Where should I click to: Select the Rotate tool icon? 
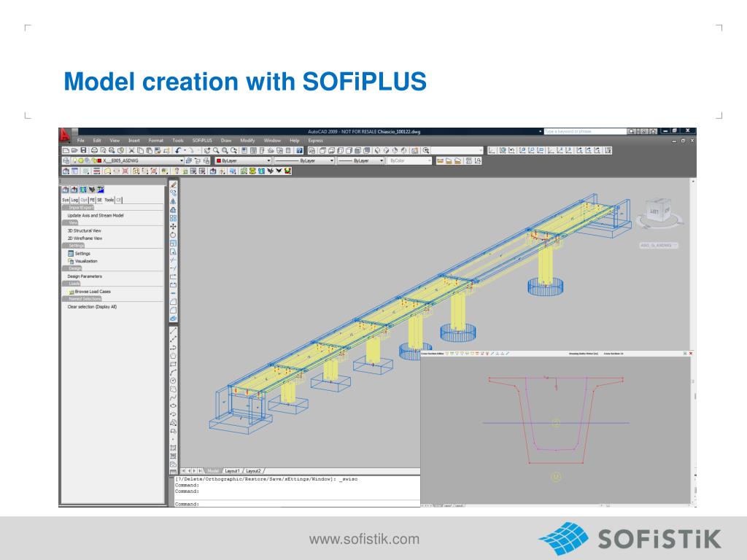point(174,236)
